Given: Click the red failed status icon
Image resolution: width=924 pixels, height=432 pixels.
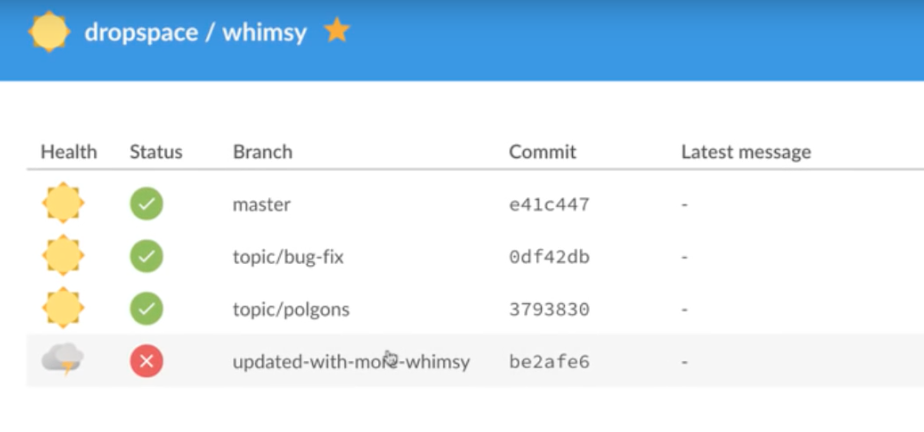Looking at the screenshot, I should tap(147, 361).
